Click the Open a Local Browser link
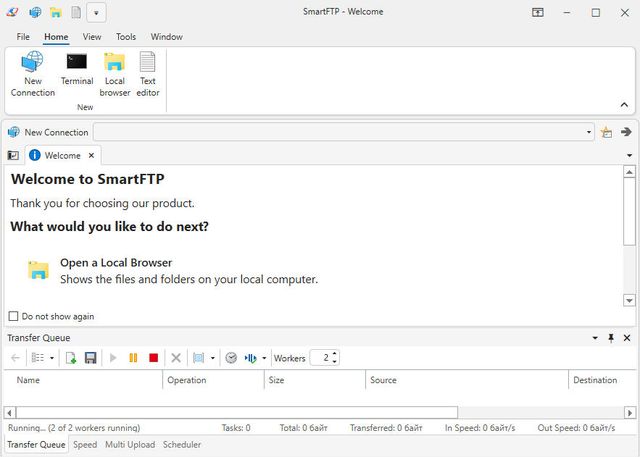The height and width of the screenshot is (457, 640). (116, 263)
